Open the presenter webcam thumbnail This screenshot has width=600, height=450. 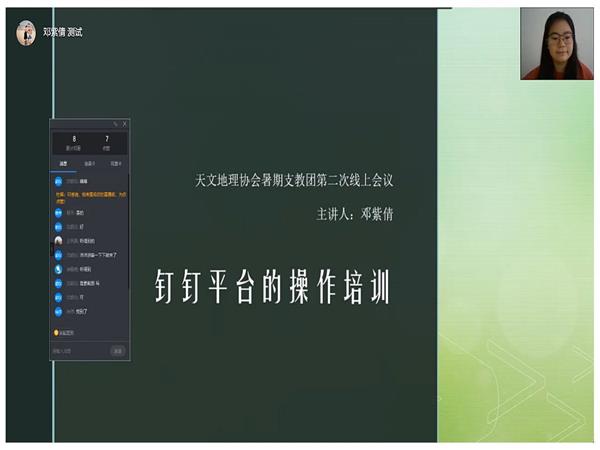click(557, 44)
